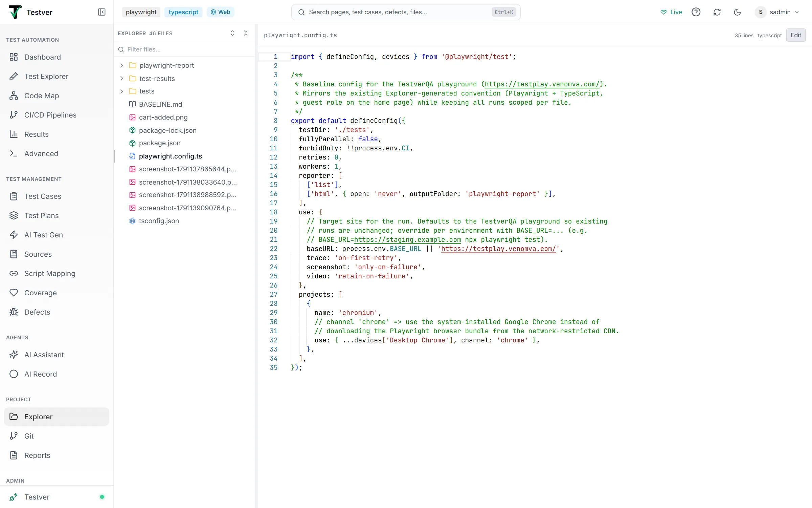Click the Defects bug icon
The height and width of the screenshot is (508, 812).
coord(14,312)
